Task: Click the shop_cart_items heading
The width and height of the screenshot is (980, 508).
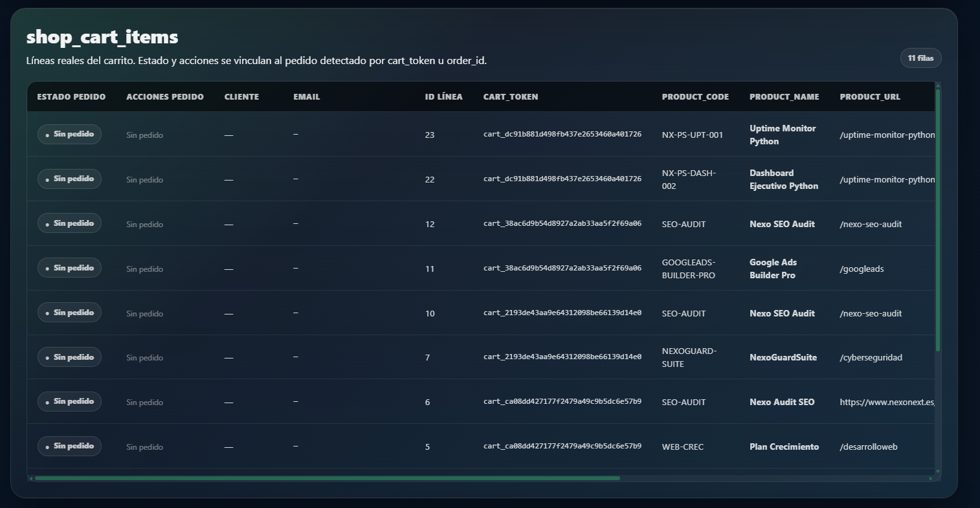Action: tap(102, 37)
